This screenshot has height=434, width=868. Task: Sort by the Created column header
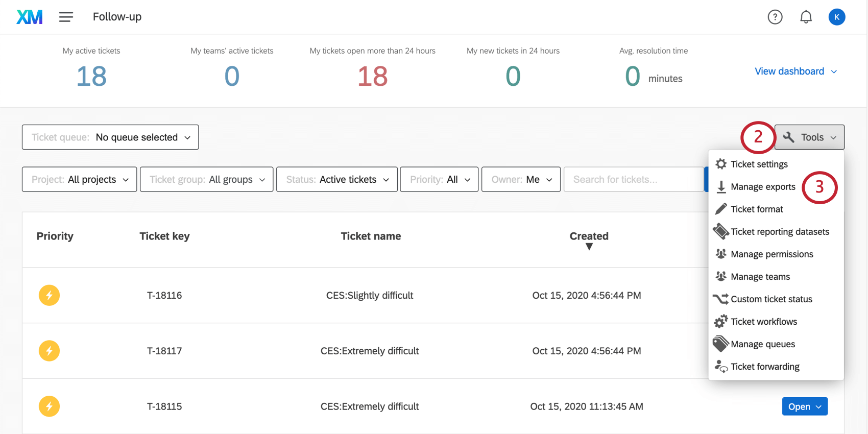(x=589, y=236)
